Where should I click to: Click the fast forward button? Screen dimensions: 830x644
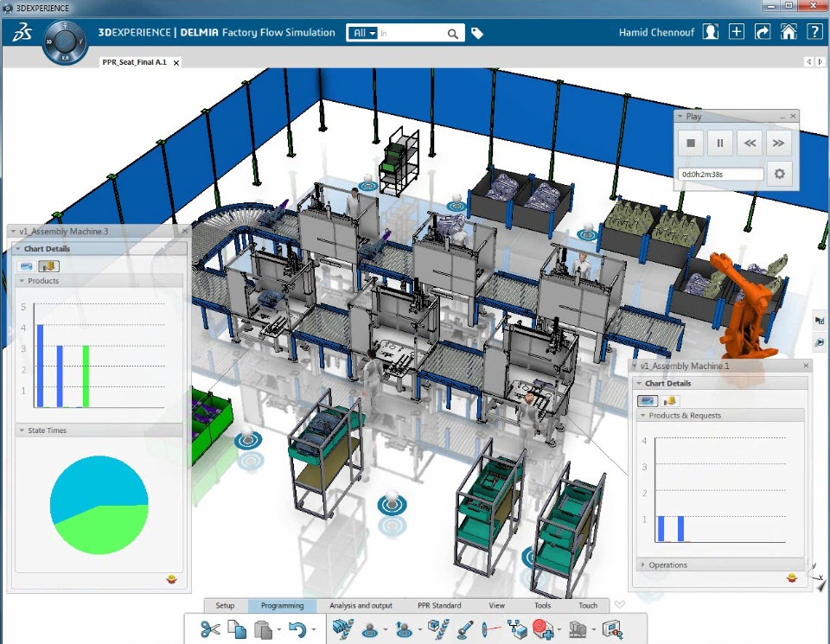(x=779, y=143)
